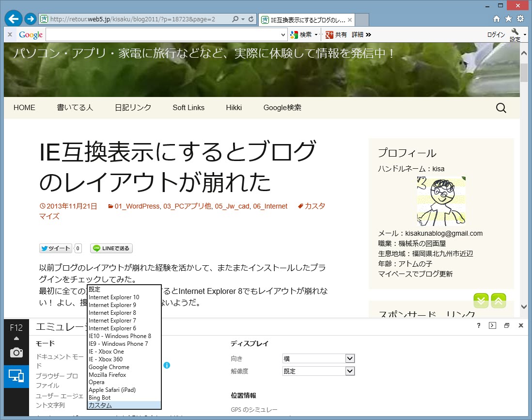This screenshot has height=420, width=532.
Task: Select Google Chrome user agent
Action: (x=124, y=367)
